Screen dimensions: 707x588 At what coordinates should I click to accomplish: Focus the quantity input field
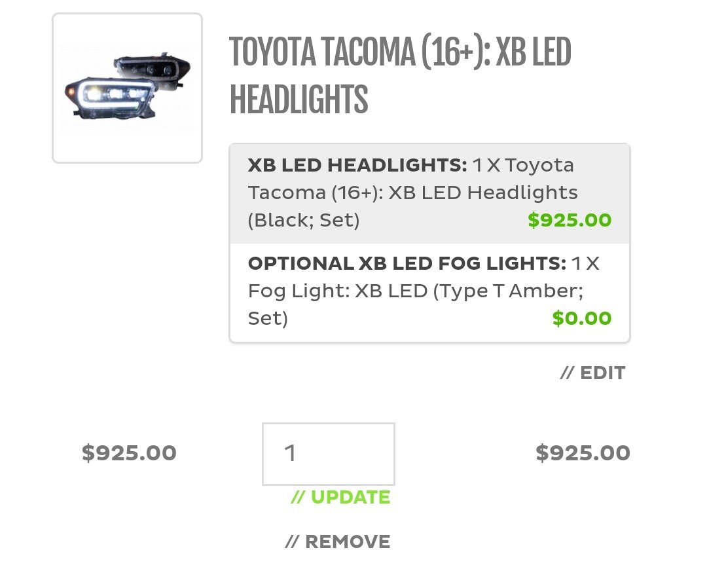pyautogui.click(x=329, y=454)
